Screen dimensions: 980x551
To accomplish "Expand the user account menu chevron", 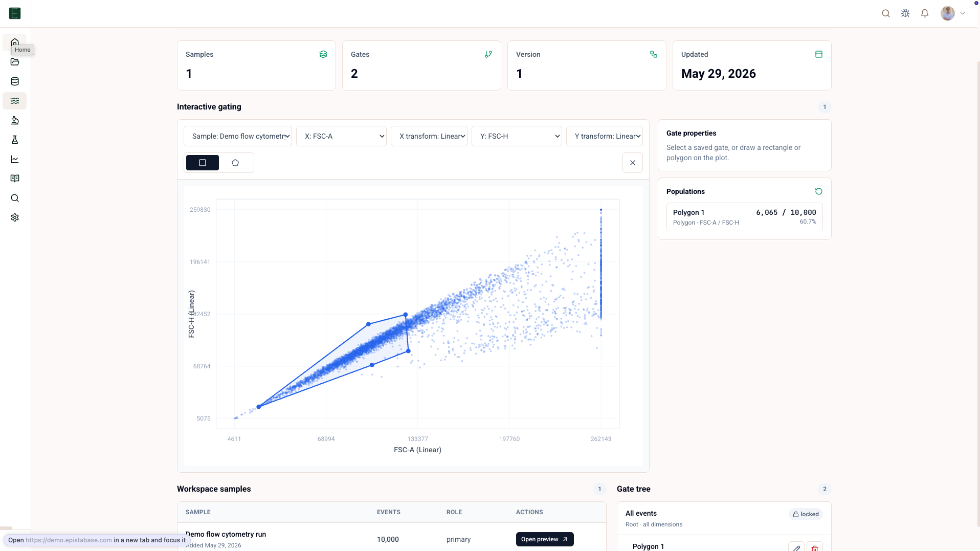I will (963, 13).
